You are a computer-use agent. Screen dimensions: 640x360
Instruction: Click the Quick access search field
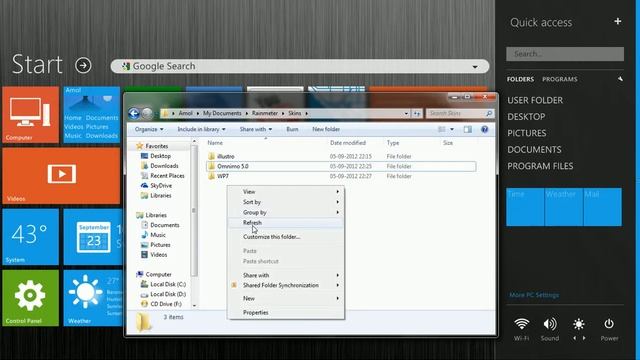[x=565, y=54]
